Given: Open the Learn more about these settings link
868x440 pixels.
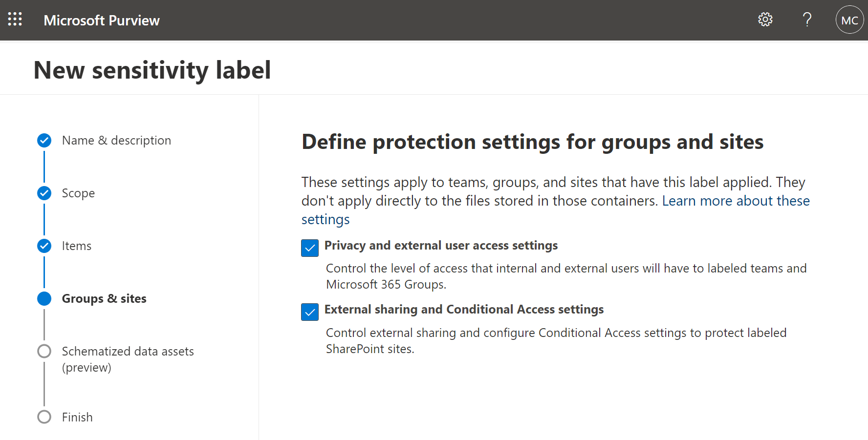Looking at the screenshot, I should point(736,200).
